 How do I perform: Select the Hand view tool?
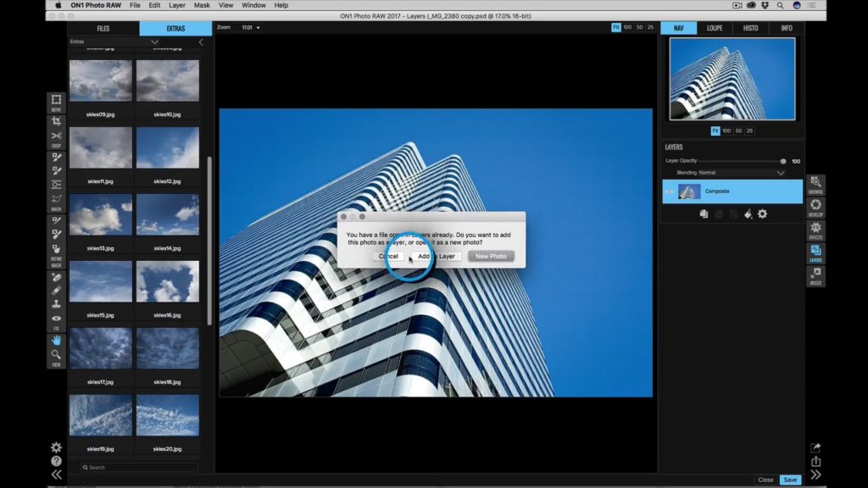pos(57,341)
